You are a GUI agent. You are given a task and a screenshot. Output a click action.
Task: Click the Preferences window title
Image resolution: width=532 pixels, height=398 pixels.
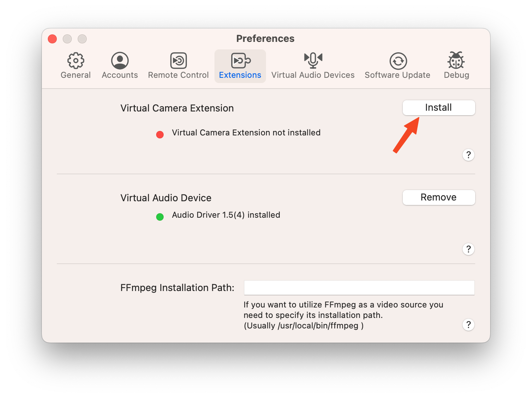(265, 39)
